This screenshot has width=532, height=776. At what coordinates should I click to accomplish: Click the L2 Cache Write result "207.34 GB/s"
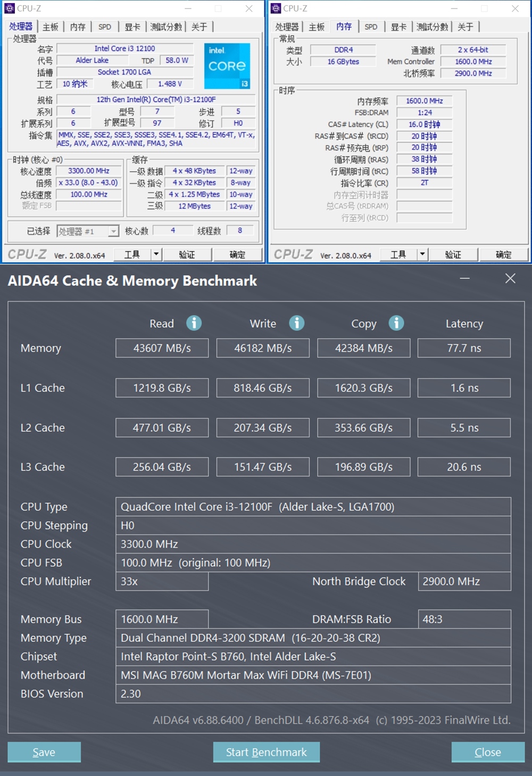click(x=263, y=427)
